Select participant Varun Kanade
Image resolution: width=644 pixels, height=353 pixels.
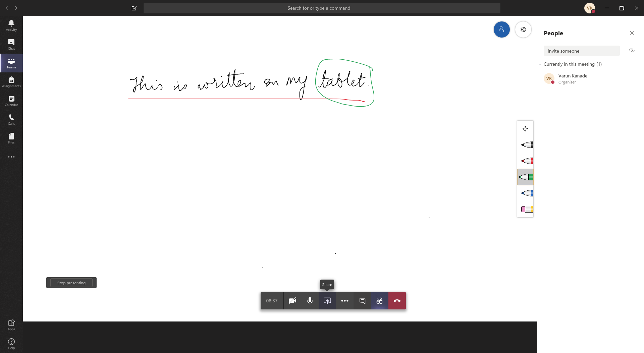(x=590, y=79)
